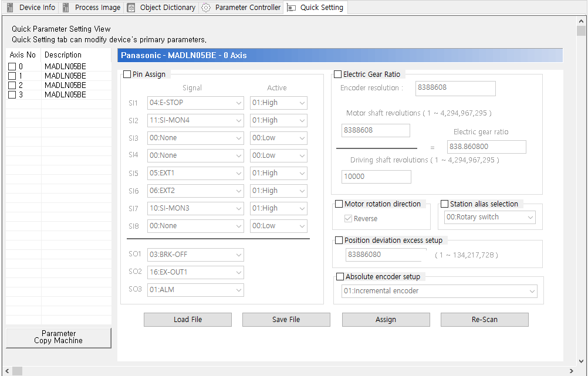Tick Position deviation excess setup checkbox
Viewport: 588px width, 376px height.
[339, 240]
